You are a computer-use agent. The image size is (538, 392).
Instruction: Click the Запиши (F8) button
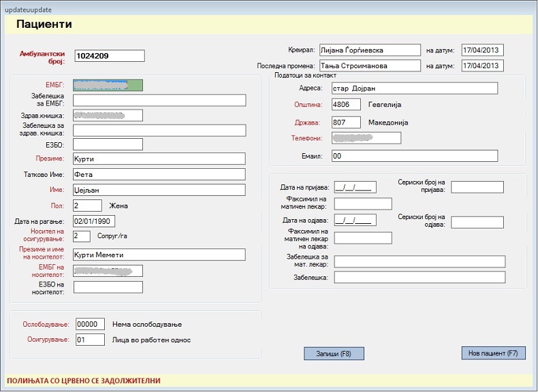tap(334, 354)
